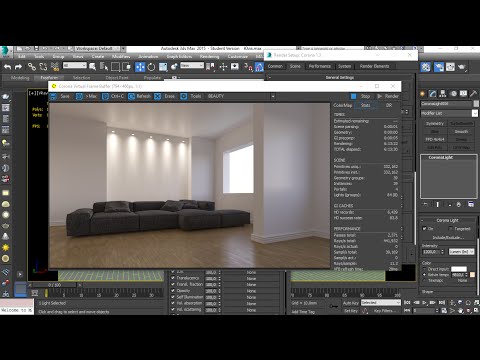Open the Workspace Default dropdown
This screenshot has width=480, height=360.
pos(100,49)
